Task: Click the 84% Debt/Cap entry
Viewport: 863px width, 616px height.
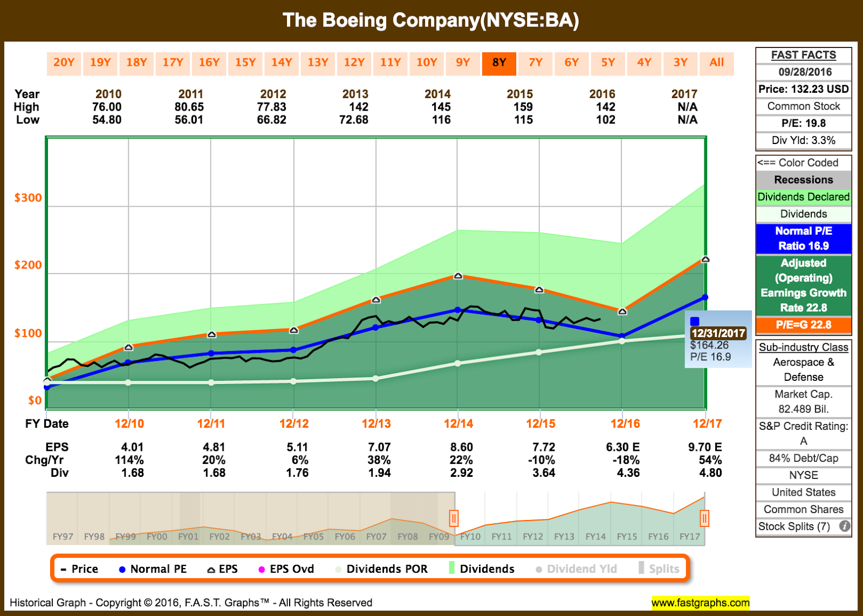Action: coord(804,458)
